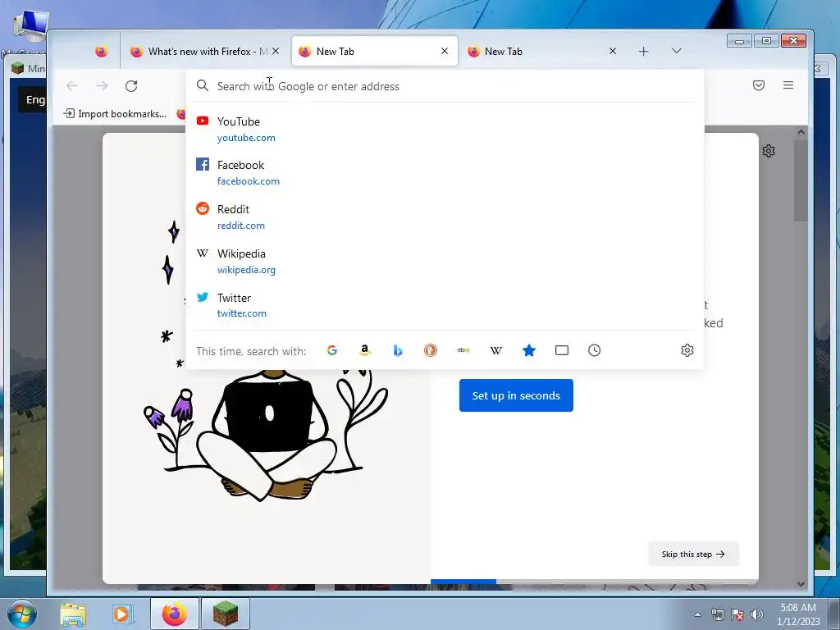840x630 pixels.
Task: Open the Facebook suggestion
Action: [445, 172]
